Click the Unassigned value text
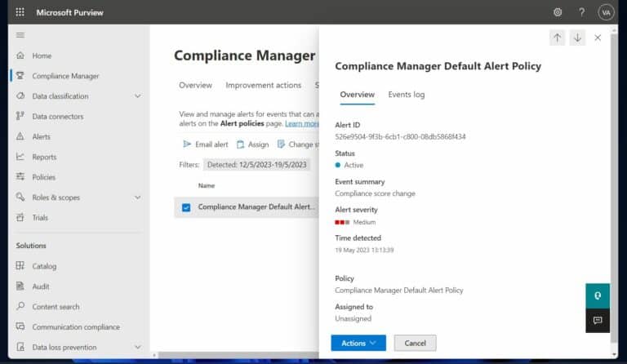 [x=353, y=318]
